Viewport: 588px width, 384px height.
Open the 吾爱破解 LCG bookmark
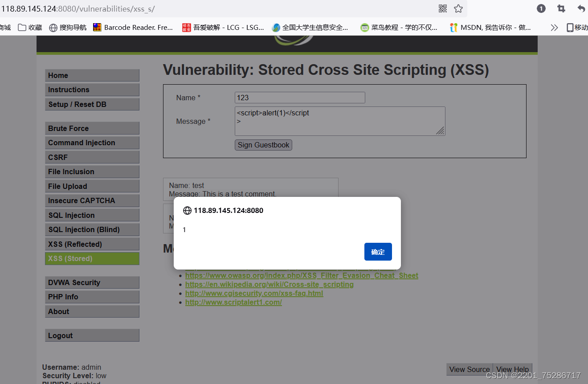pos(223,28)
